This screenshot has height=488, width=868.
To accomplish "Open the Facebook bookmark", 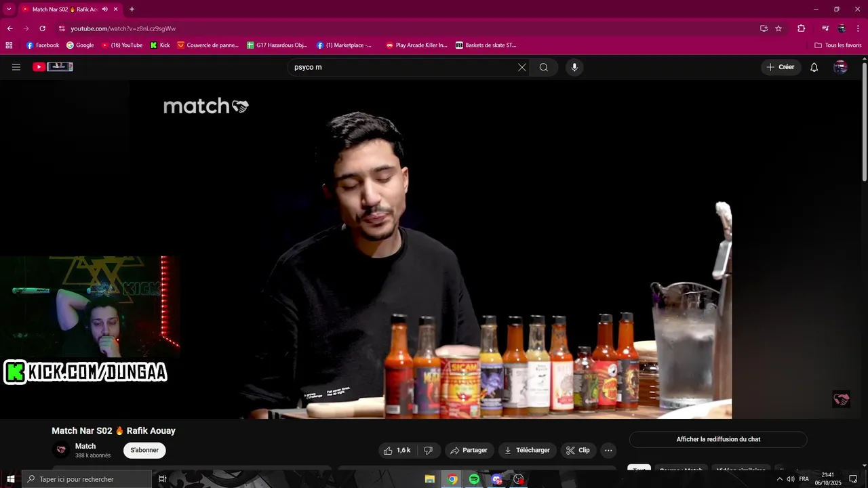I will click(x=43, y=45).
